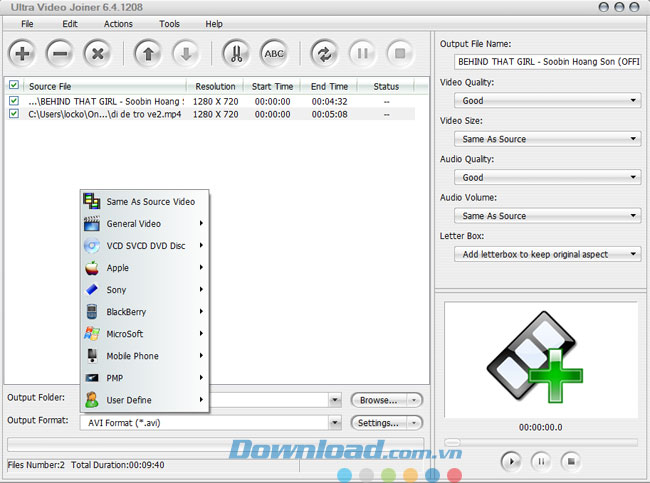Open the Video Size dropdown
Image resolution: width=650 pixels, height=483 pixels.
[547, 139]
